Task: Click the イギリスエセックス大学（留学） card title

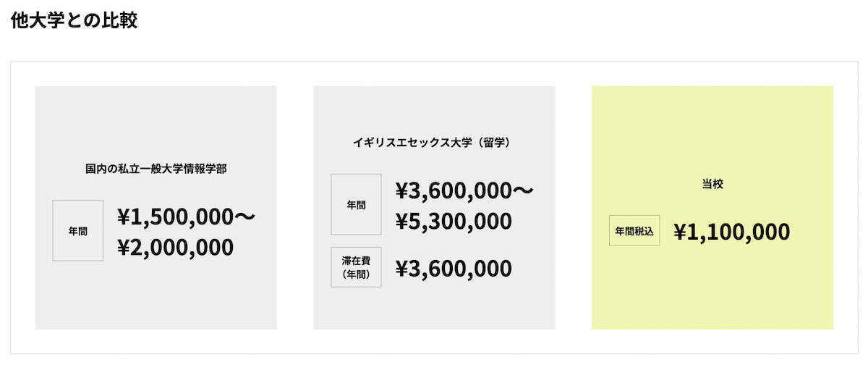Action: click(x=434, y=143)
